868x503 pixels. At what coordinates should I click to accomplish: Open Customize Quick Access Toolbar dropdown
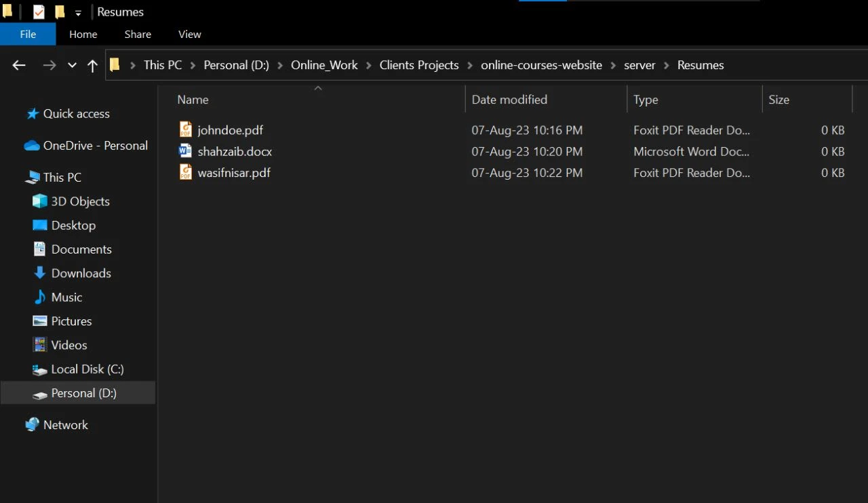pos(78,12)
